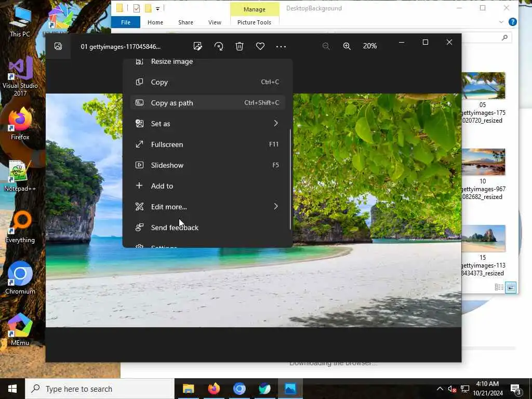The width and height of the screenshot is (532, 399).
Task: Click the Manage contextual tab
Action: click(255, 9)
